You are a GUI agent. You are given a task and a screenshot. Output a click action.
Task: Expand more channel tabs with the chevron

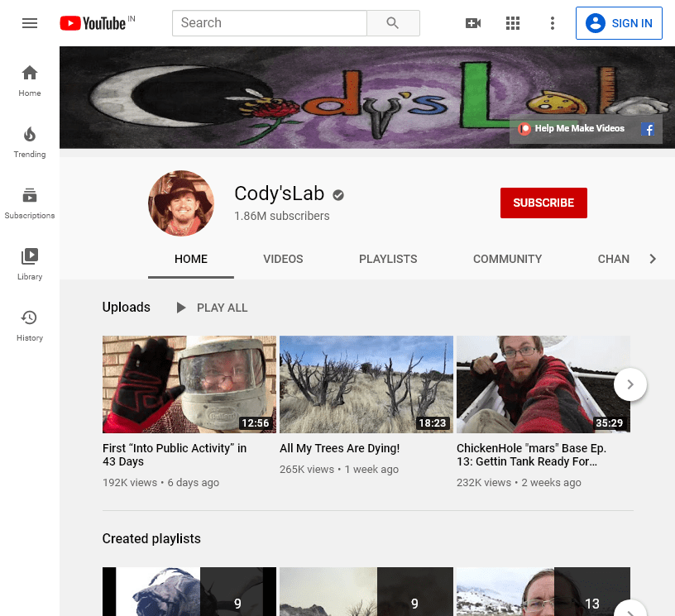pyautogui.click(x=653, y=259)
